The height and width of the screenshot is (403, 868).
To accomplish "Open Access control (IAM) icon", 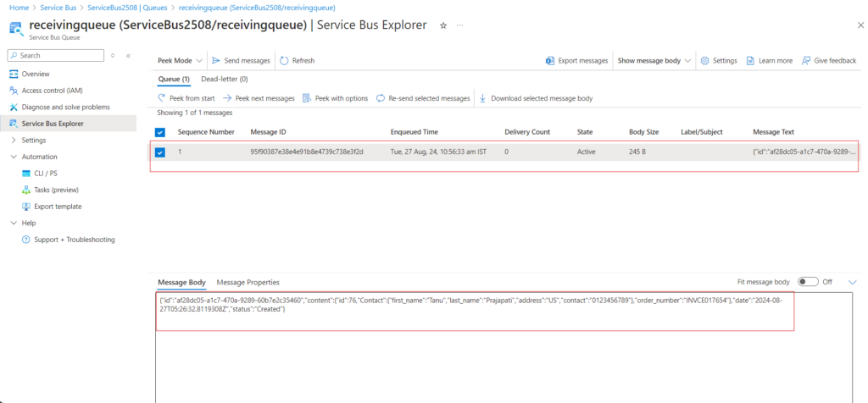I will (x=14, y=91).
